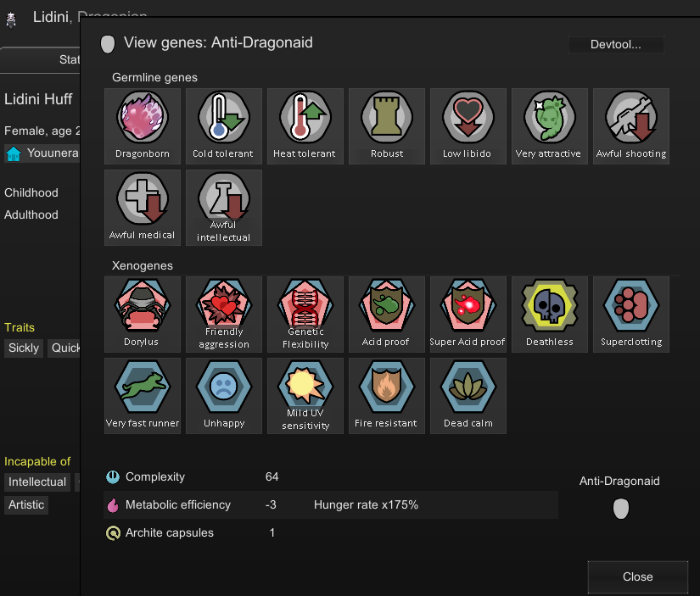Click the Artistic incapable tag

click(26, 505)
